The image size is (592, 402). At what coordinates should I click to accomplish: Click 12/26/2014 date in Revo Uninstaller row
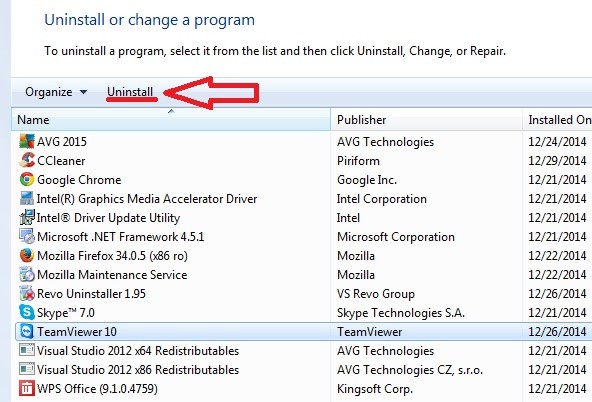point(557,294)
